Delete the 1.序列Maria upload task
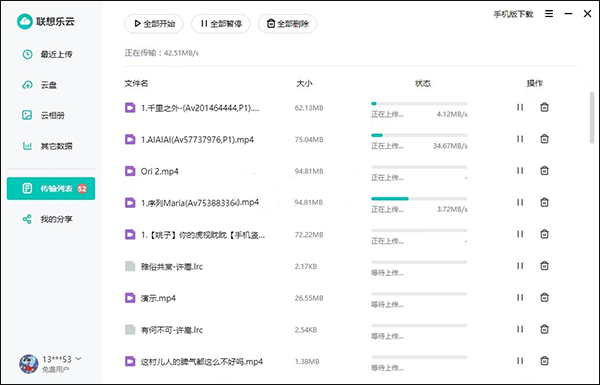 point(544,202)
